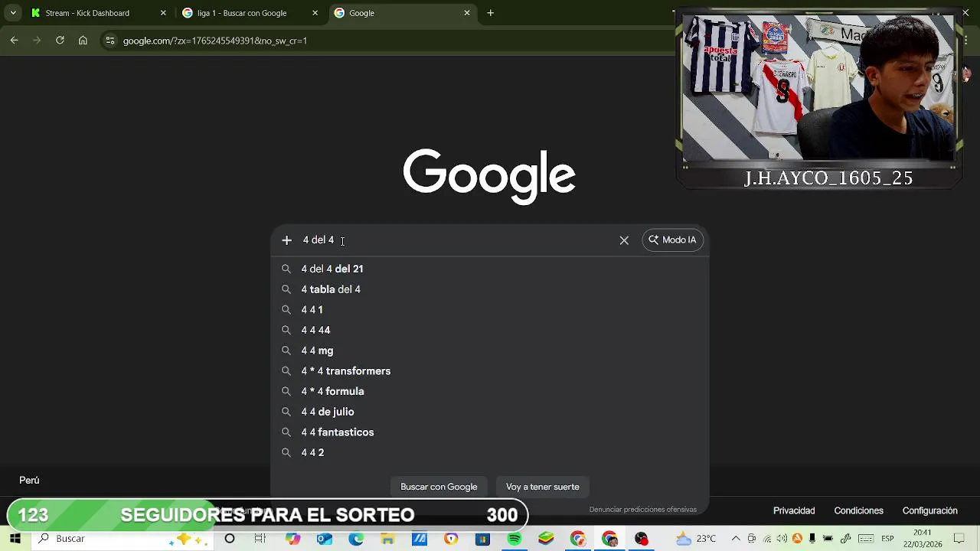The height and width of the screenshot is (551, 980).
Task: Change the ESP input language
Action: [887, 539]
